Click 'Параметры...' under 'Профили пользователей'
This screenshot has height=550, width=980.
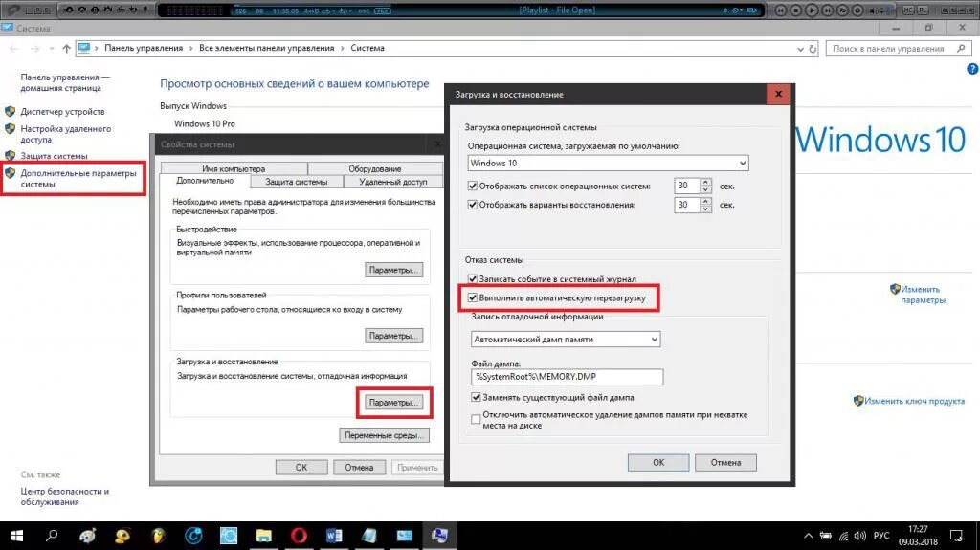[393, 336]
